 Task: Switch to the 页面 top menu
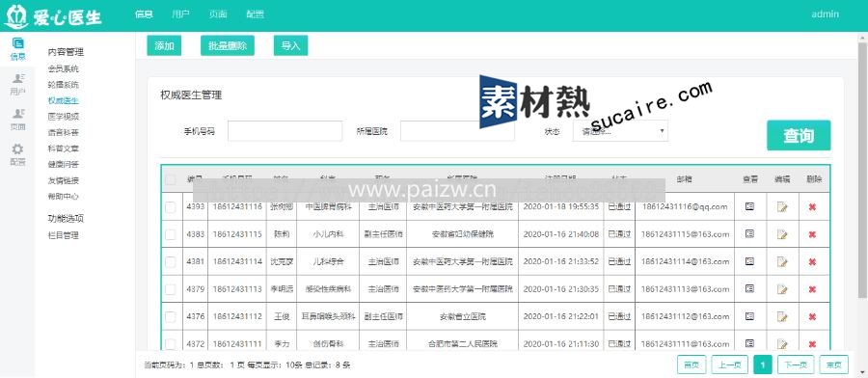point(218,14)
